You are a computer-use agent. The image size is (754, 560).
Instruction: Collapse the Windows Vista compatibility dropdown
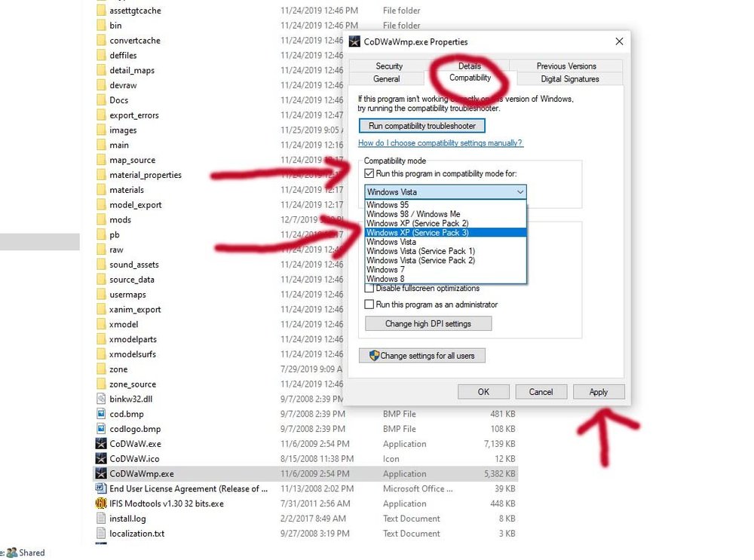click(x=520, y=192)
